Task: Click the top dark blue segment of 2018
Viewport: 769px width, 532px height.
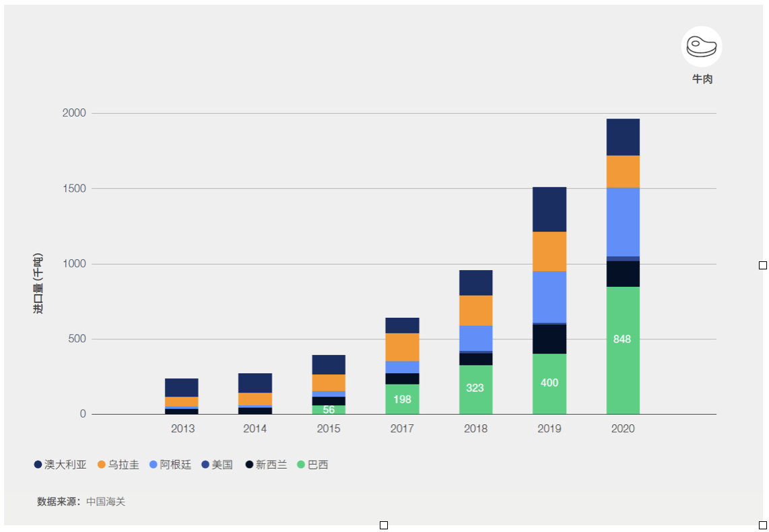Action: (x=475, y=283)
